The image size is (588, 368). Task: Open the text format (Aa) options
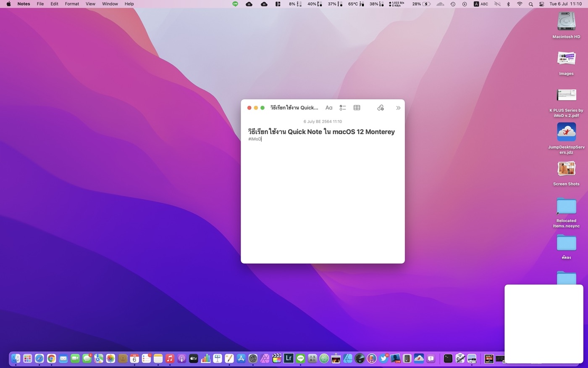329,108
